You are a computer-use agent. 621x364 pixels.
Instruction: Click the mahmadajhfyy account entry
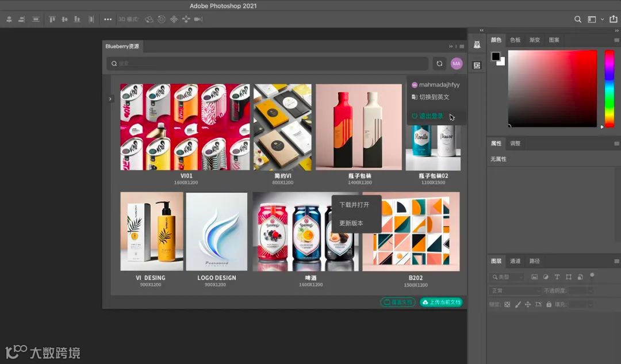pyautogui.click(x=436, y=85)
